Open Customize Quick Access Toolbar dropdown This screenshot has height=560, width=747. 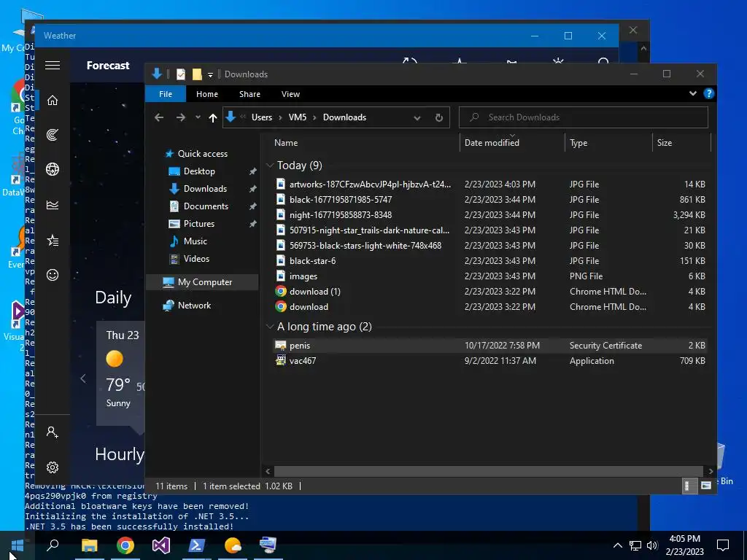(x=210, y=75)
